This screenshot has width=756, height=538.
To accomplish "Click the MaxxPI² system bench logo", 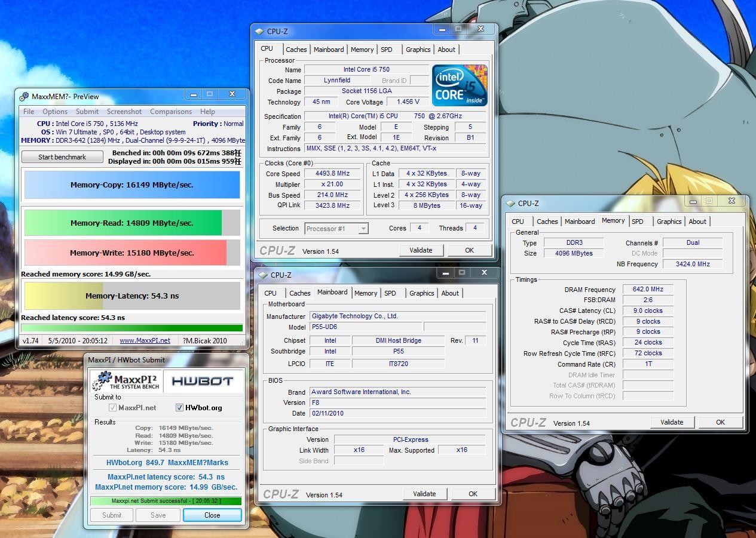I will (127, 381).
